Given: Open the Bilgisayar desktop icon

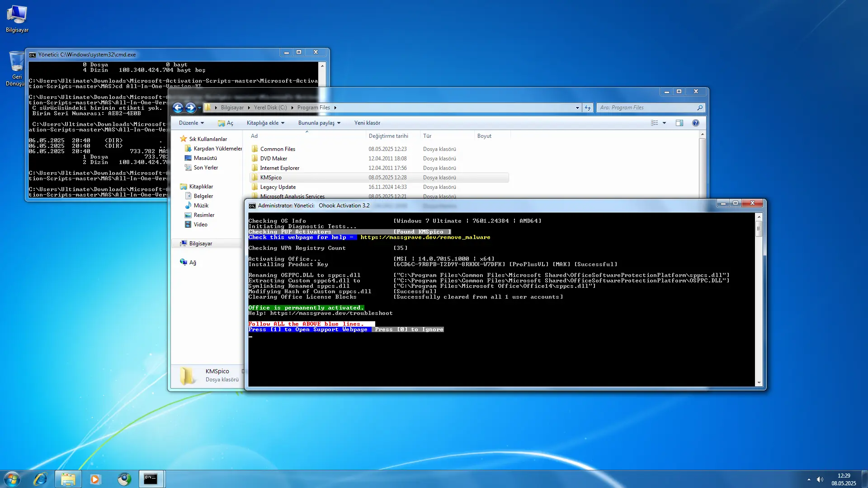Looking at the screenshot, I should 17,19.
